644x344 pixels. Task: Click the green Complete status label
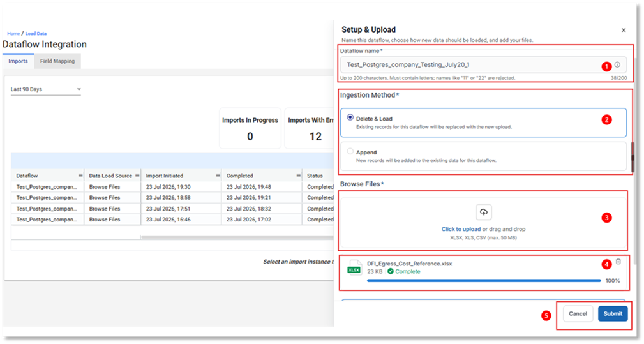click(404, 271)
